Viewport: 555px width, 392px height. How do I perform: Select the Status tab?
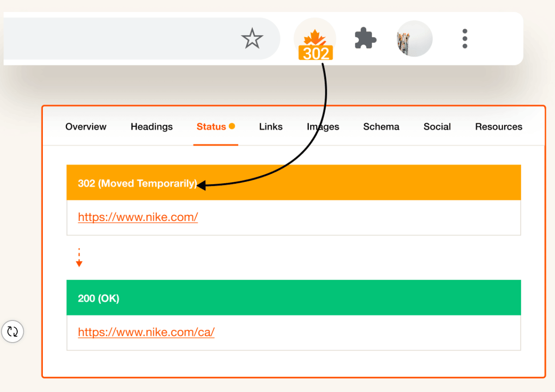(216, 127)
